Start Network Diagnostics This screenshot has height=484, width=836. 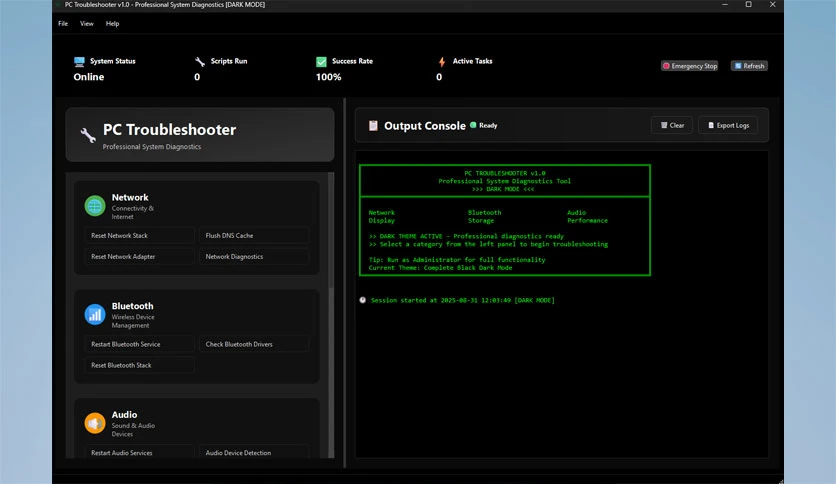coord(254,256)
